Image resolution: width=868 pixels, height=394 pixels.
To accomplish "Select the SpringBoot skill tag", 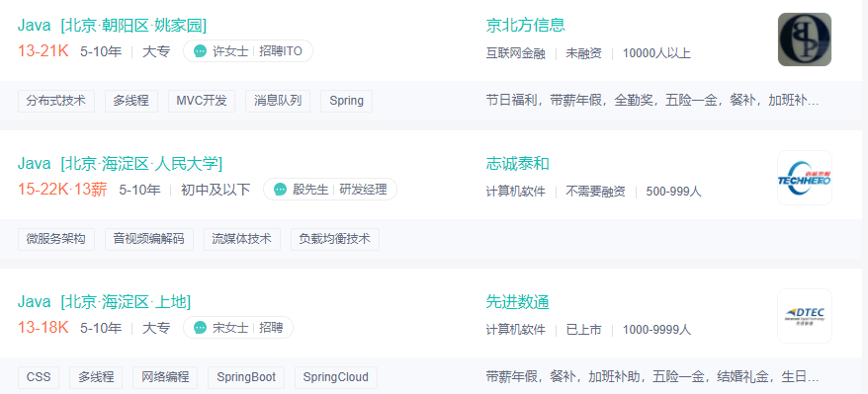I will coord(246,377).
